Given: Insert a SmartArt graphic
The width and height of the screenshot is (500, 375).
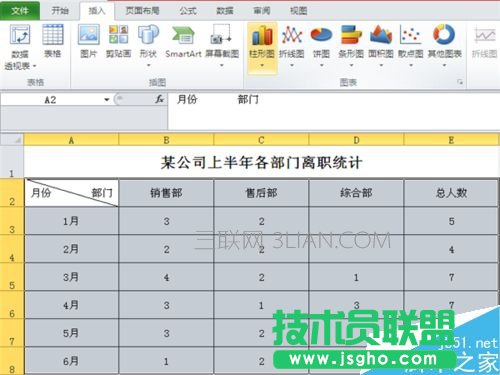Looking at the screenshot, I should [183, 41].
